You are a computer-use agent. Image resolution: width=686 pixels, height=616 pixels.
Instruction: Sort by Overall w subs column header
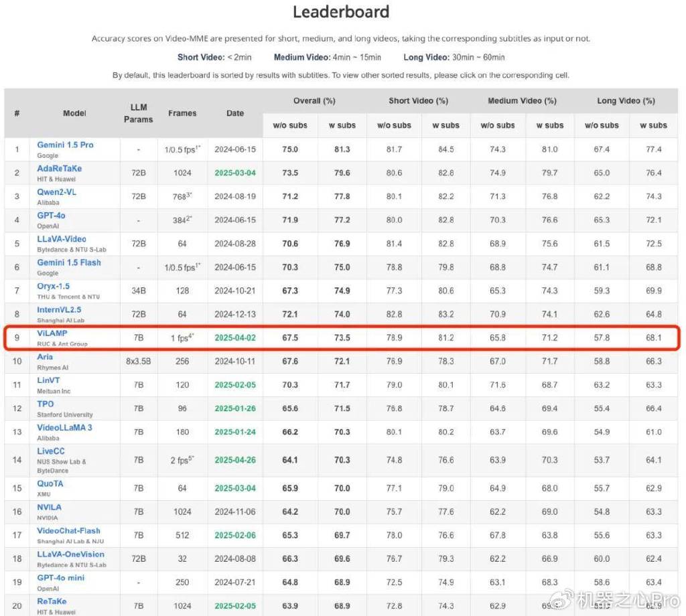pos(342,125)
